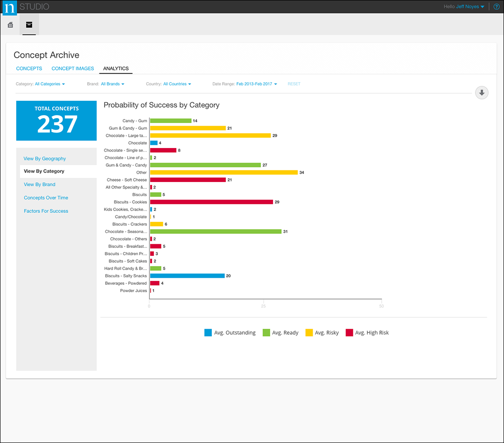The image size is (504, 443).
Task: Download the chart with arrow button
Action: pyautogui.click(x=482, y=92)
